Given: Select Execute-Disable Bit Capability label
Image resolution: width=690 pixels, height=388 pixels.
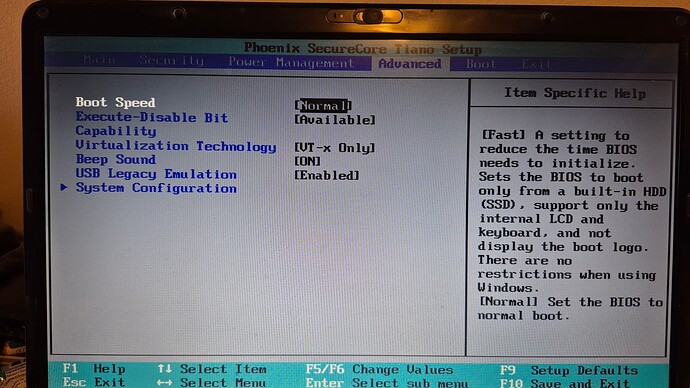Looking at the screenshot, I should (151, 124).
